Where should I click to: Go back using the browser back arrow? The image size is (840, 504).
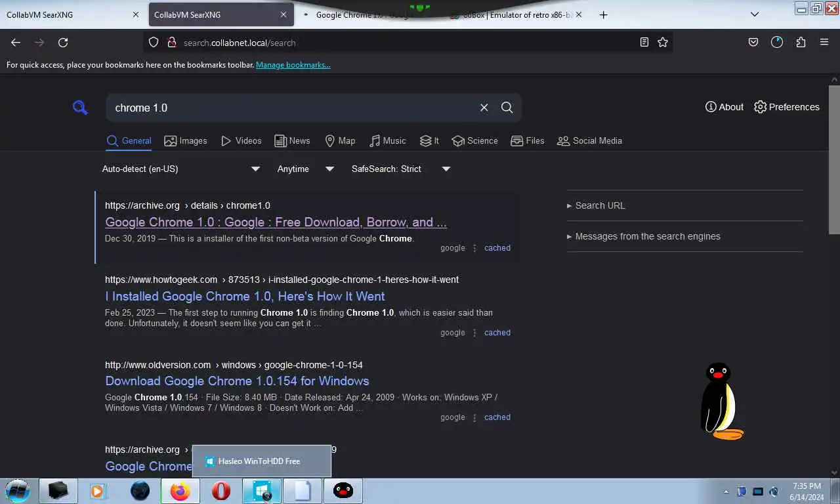click(x=16, y=43)
